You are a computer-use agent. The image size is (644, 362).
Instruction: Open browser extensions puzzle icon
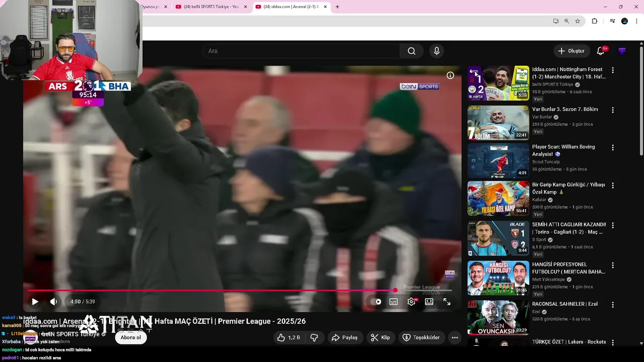(x=595, y=21)
